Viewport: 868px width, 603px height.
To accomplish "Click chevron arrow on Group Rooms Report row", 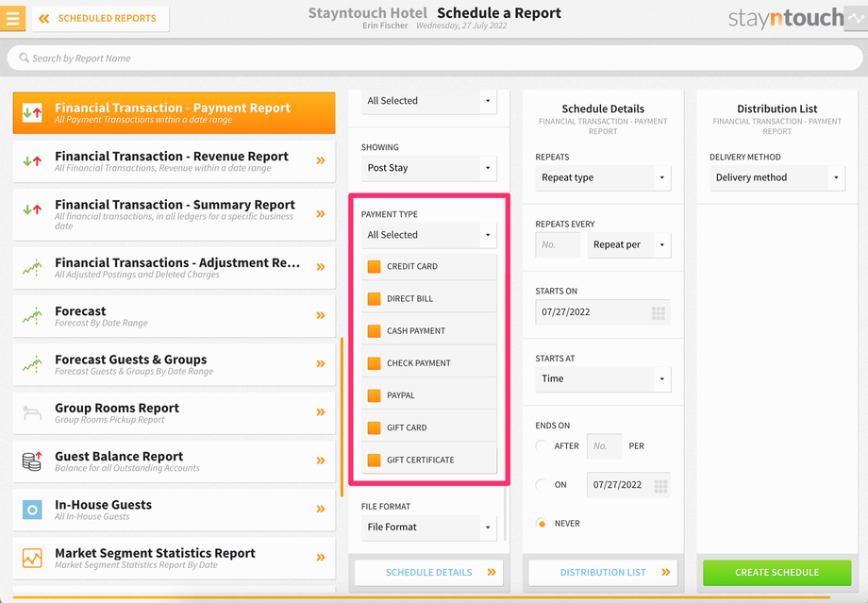I will coord(321,412).
